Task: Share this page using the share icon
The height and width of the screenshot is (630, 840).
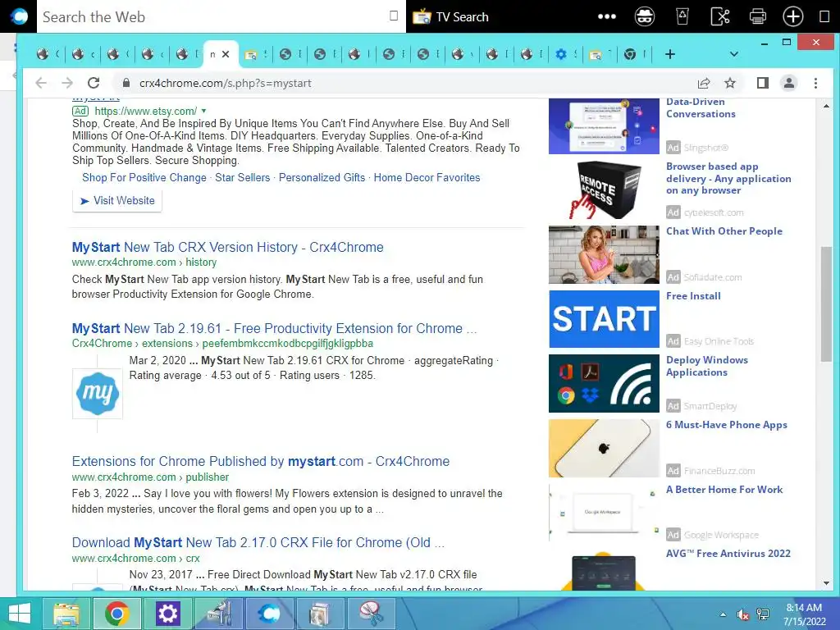Action: [703, 83]
